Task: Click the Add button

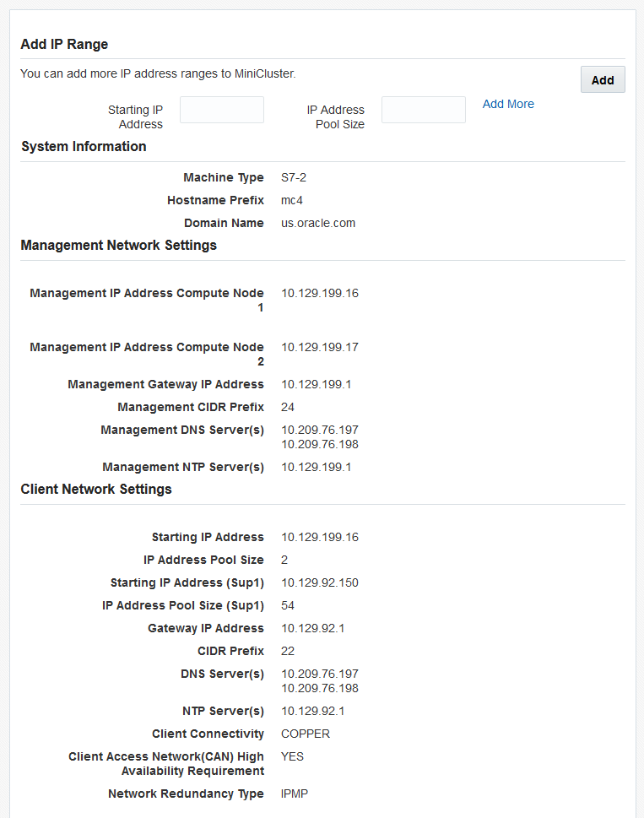Action: [x=603, y=80]
